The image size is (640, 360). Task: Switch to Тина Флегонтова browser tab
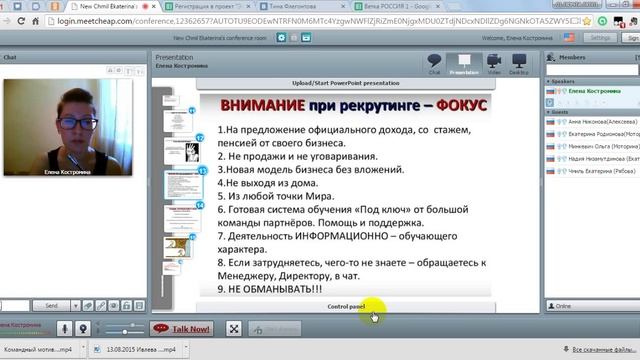pyautogui.click(x=302, y=7)
